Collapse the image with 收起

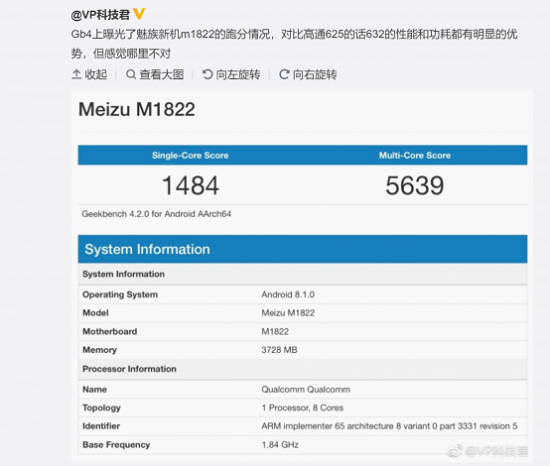(89, 74)
